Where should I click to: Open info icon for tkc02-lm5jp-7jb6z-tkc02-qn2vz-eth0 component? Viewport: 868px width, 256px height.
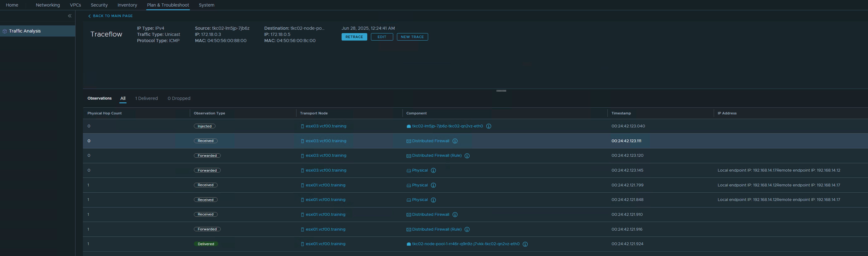(489, 126)
